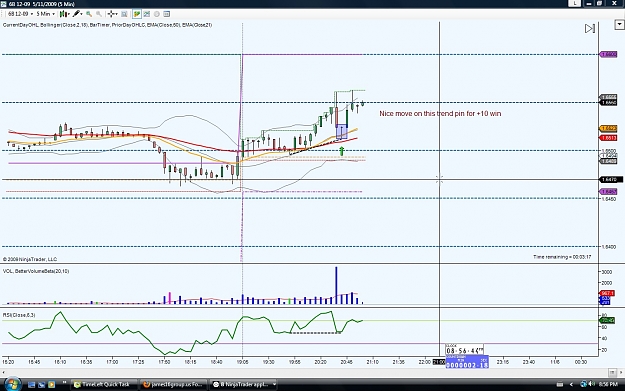
Task: Click the scrollbar right arrow at bottom
Action: 621,372
